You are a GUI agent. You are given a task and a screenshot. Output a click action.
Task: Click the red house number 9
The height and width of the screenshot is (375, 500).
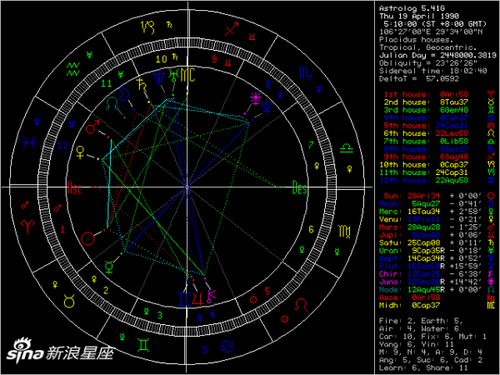215,60
